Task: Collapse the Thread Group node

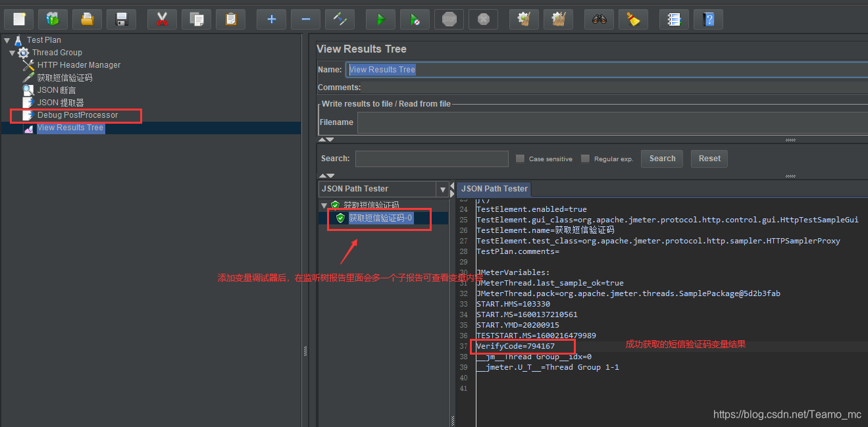Action: [x=12, y=53]
